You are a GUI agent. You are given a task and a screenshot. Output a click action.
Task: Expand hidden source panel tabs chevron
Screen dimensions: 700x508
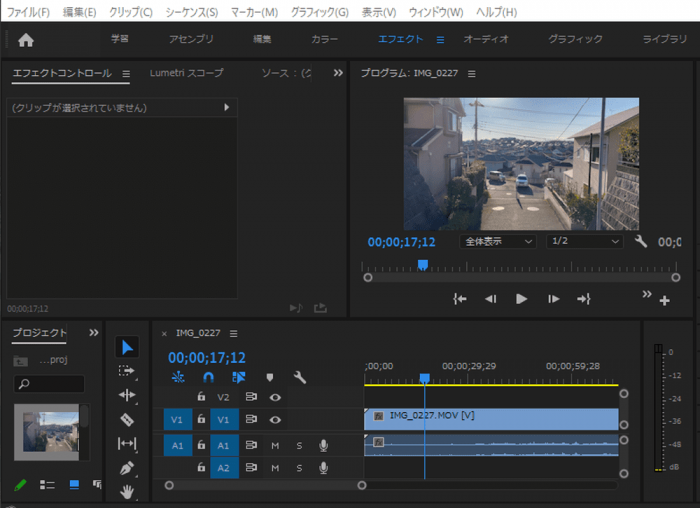click(x=338, y=73)
